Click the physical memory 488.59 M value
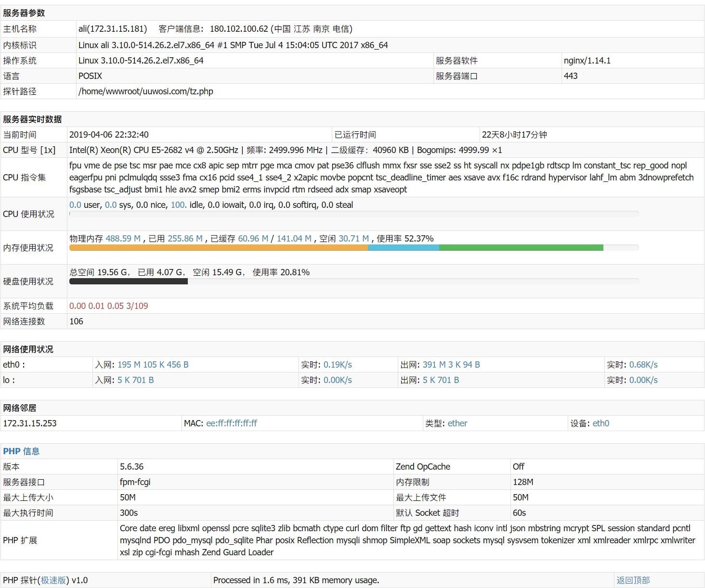 [x=123, y=239]
